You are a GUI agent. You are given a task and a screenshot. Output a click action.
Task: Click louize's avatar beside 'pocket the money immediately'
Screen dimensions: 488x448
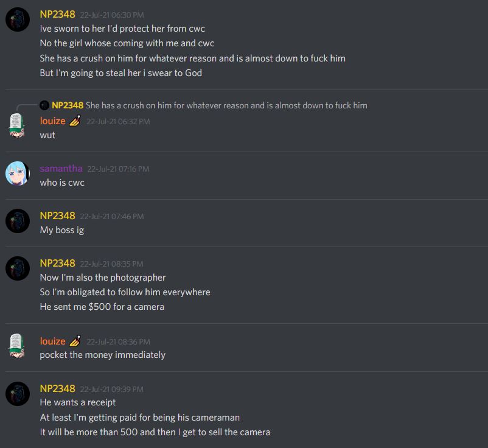click(x=17, y=346)
